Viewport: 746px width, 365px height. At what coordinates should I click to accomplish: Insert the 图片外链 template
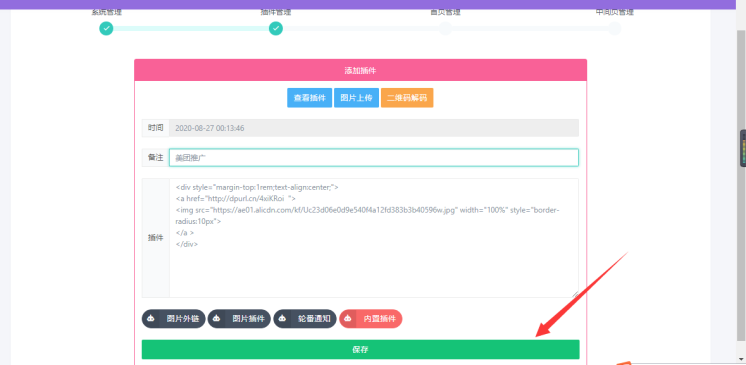coord(174,319)
